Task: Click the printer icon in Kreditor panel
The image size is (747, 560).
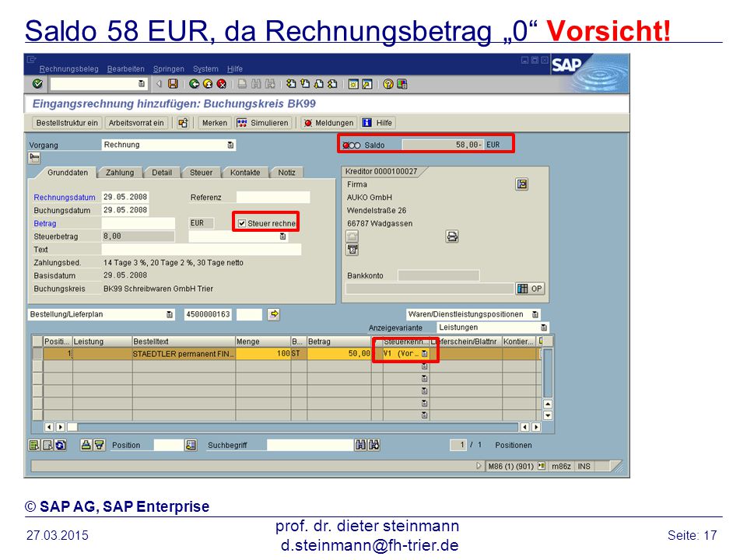Action: click(452, 236)
